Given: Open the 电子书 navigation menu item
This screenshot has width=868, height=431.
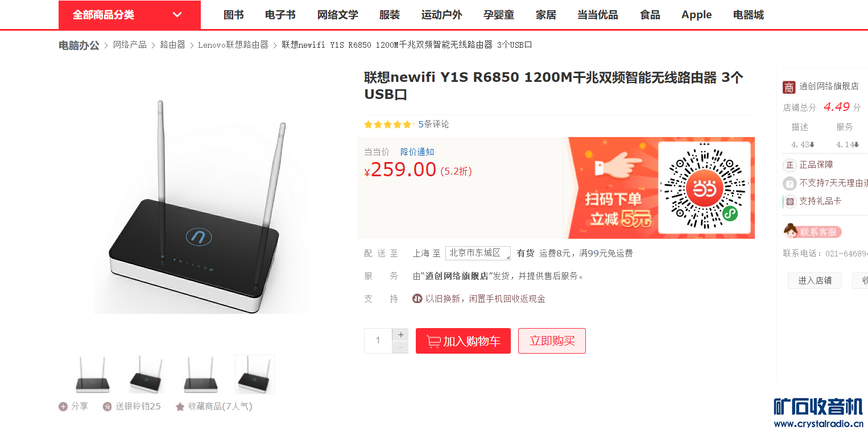Looking at the screenshot, I should click(x=280, y=15).
